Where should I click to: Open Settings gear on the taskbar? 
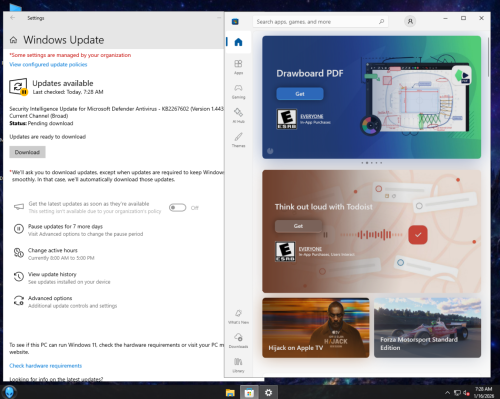coord(268,392)
